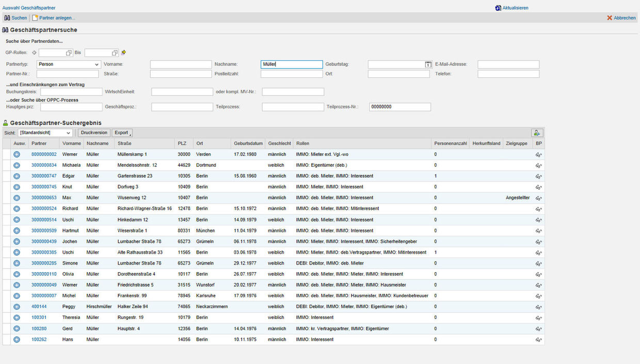Click the Druckversion button
This screenshot has width=640, height=364.
click(93, 133)
